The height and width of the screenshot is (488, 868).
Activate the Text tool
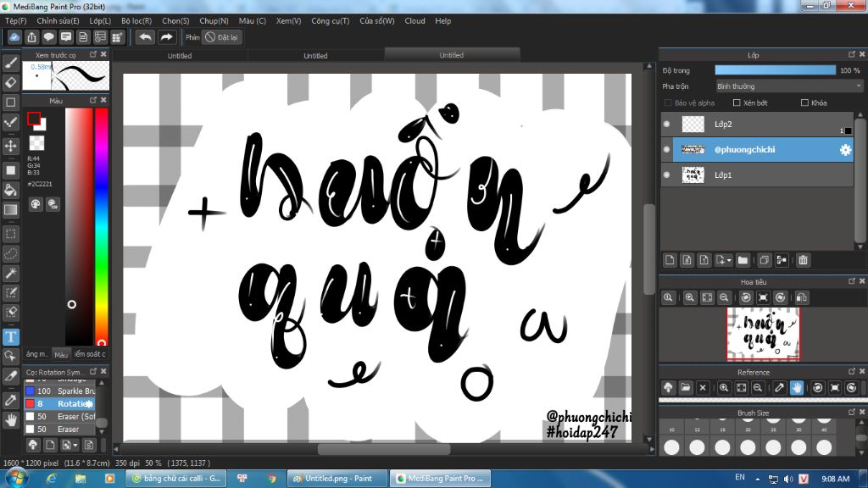[x=10, y=336]
